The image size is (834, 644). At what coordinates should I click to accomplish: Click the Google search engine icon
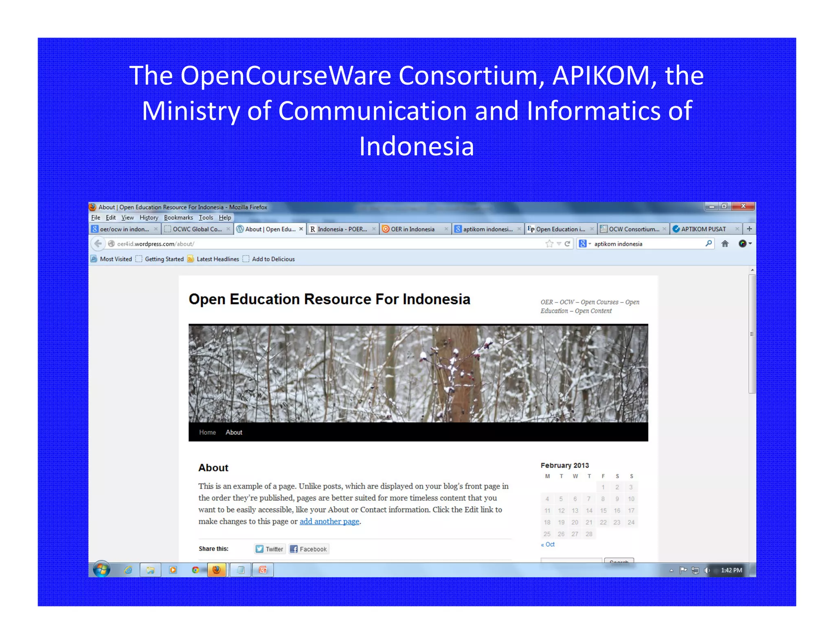pos(582,244)
